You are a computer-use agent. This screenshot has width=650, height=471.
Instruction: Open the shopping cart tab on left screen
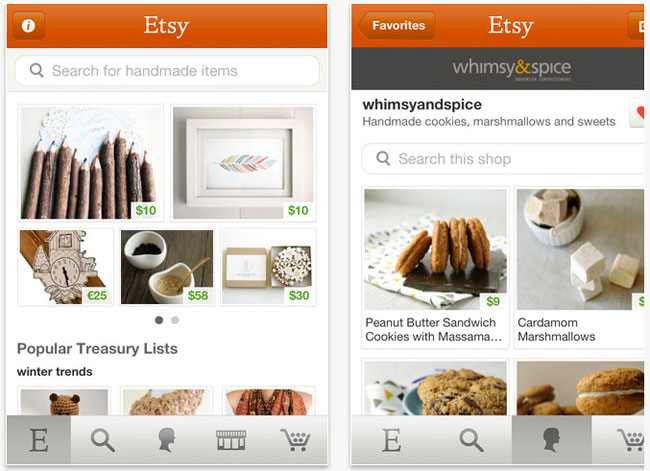click(x=295, y=440)
